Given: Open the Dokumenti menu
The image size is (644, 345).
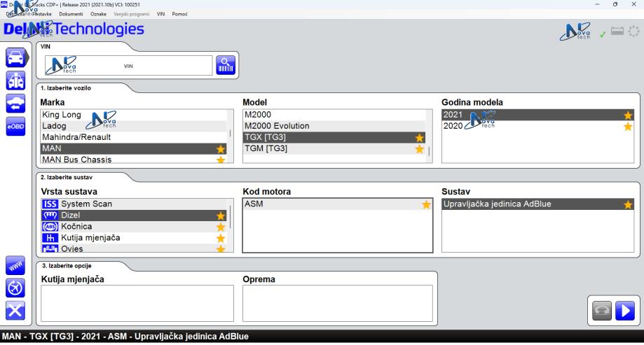Looking at the screenshot, I should coord(71,14).
